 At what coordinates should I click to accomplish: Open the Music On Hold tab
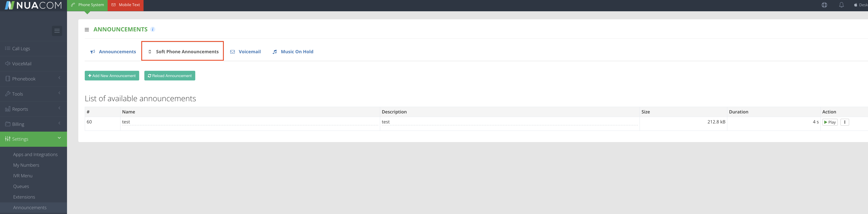click(x=293, y=51)
